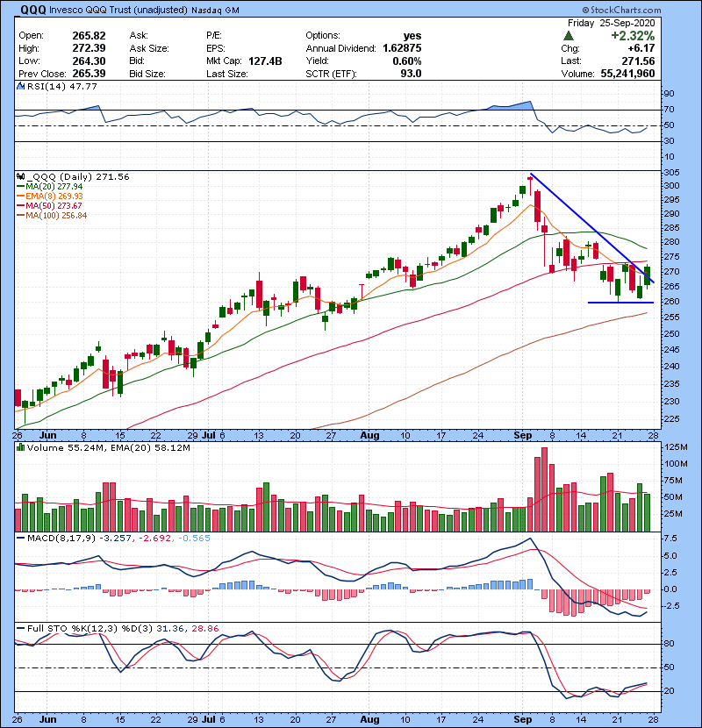Screen dimensions: 702x728
Task: Click the 225 label on the price axis
Action: click(672, 418)
